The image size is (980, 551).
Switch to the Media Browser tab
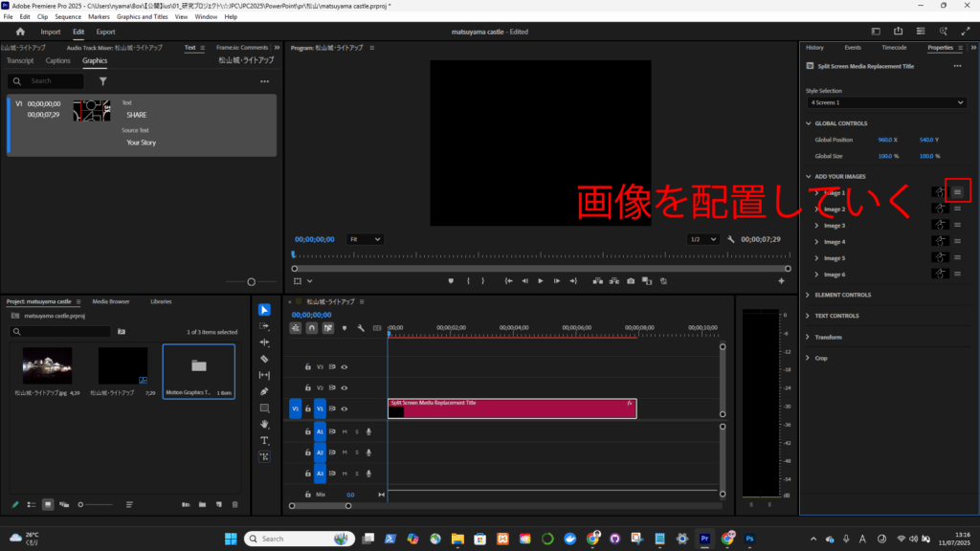111,301
